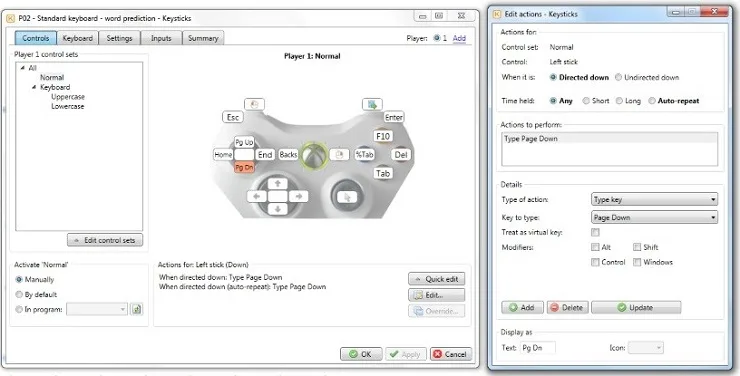This screenshot has height=376, width=740.
Task: Click the Display as Text field
Action: tap(538, 348)
